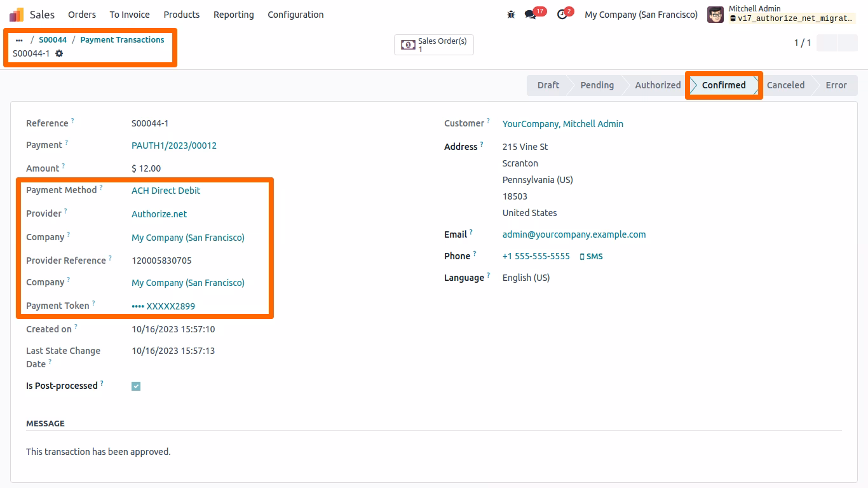Toggle the Is Post-processed checkbox

coord(136,386)
